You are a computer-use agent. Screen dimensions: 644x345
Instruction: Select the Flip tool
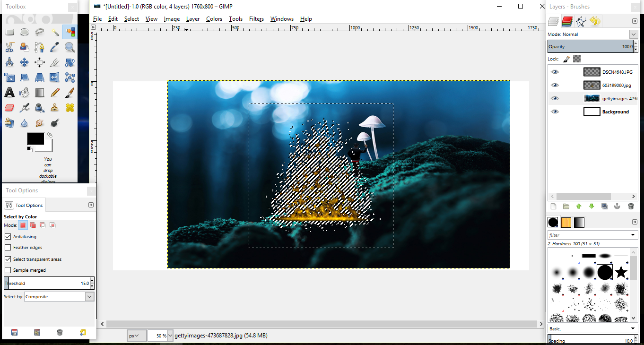pos(55,78)
